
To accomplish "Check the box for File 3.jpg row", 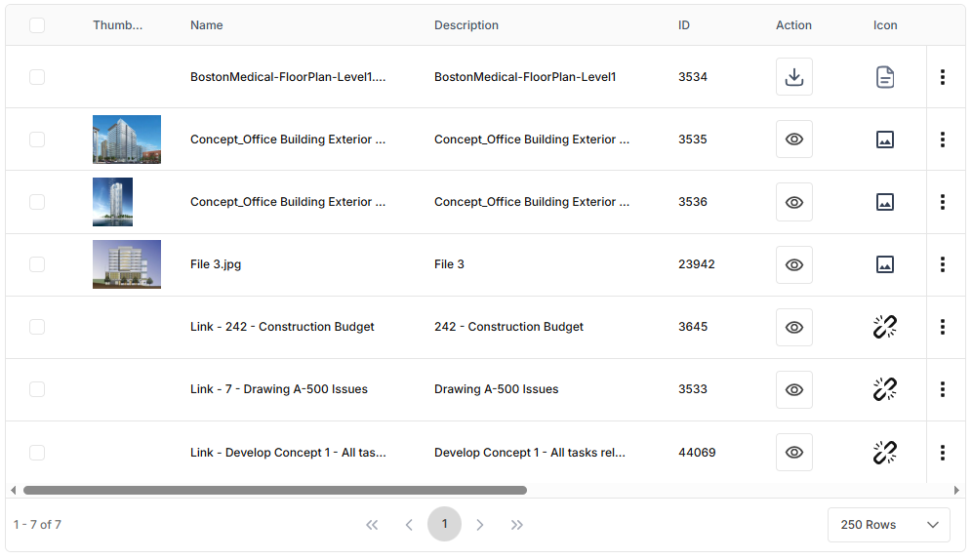I will (x=37, y=264).
